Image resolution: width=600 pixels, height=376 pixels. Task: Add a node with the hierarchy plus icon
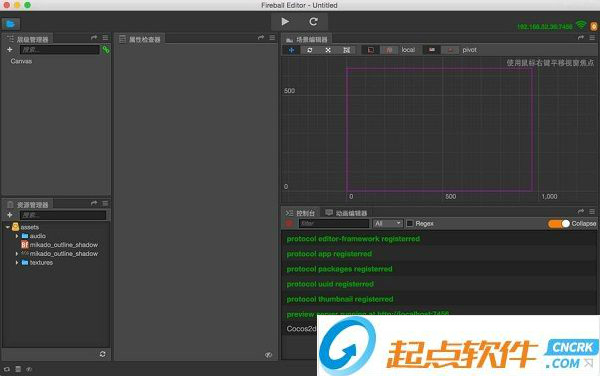pos(10,50)
